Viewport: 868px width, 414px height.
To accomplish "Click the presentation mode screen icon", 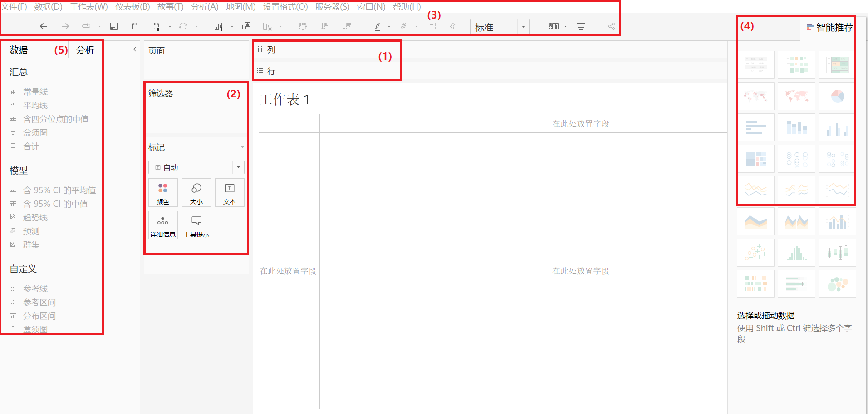I will tap(581, 26).
